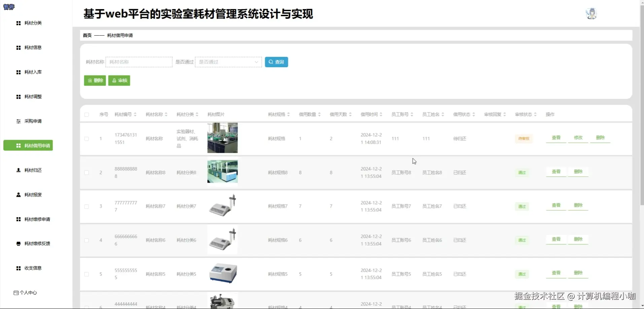Check the box for row 1

[86, 139]
